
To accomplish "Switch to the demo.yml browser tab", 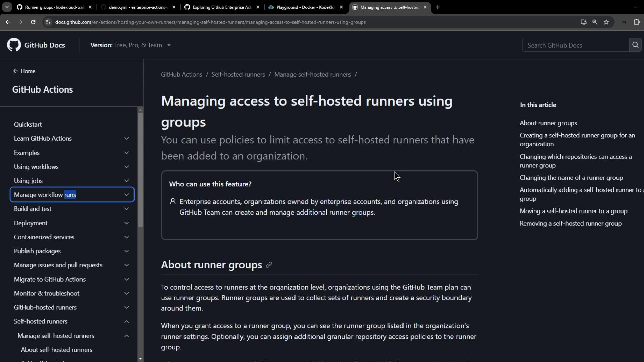I will pos(138,7).
